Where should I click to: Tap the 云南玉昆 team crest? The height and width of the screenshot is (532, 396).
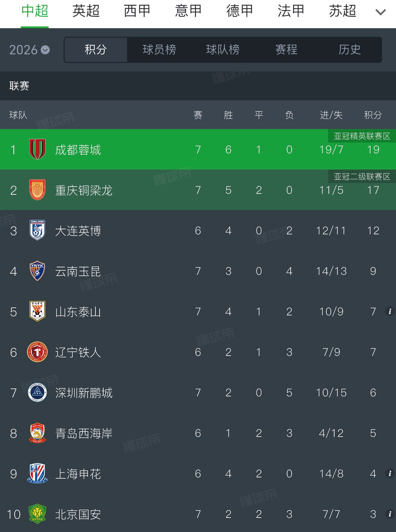point(37,271)
